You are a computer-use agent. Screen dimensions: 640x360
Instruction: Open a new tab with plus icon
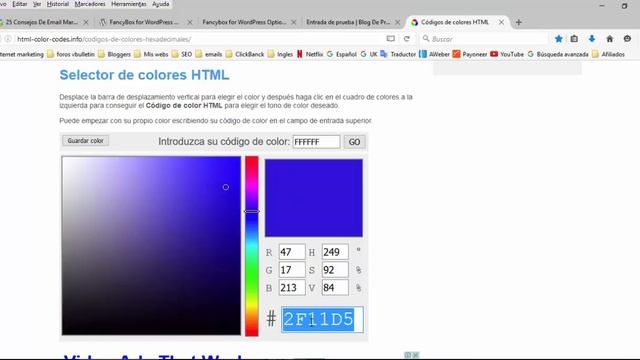518,22
